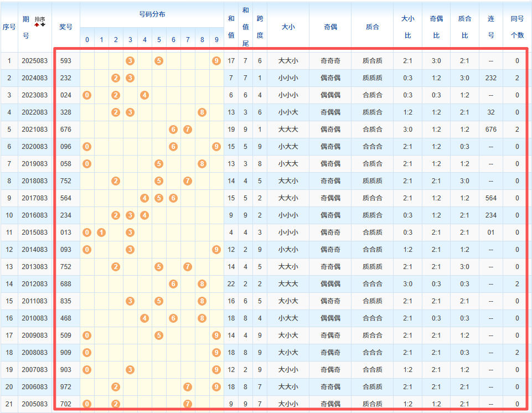This screenshot has width=532, height=413.
Task: Select the 质合 column header
Action: point(373,27)
